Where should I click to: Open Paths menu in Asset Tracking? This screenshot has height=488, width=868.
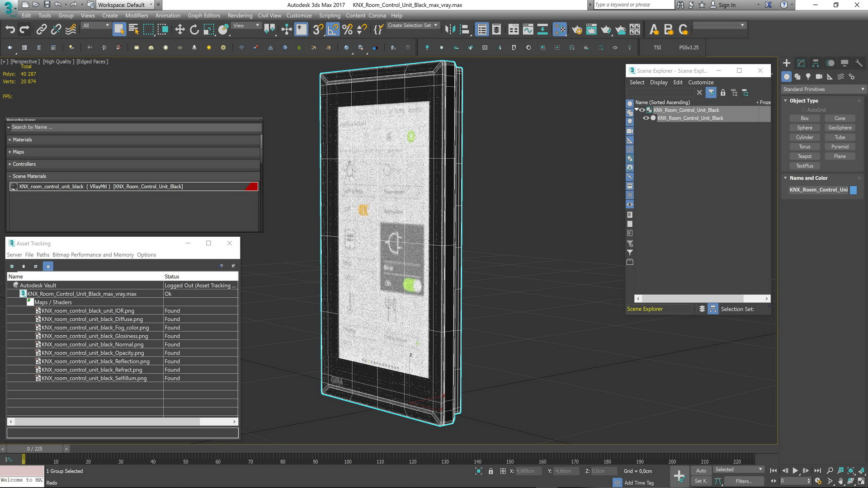click(43, 255)
